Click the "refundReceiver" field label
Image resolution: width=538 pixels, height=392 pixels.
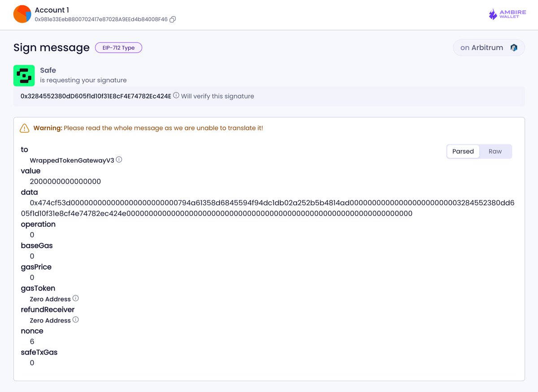48,310
